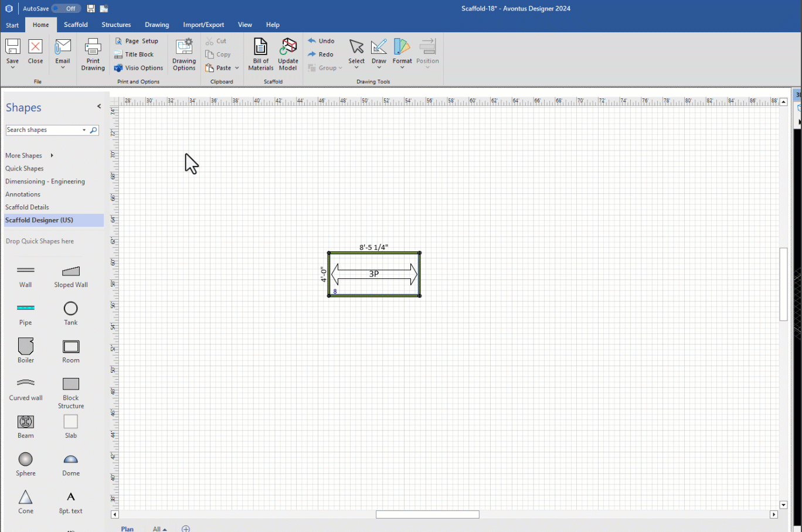Select the Update Model icon
Screen dimensions: 802x532
[288, 53]
